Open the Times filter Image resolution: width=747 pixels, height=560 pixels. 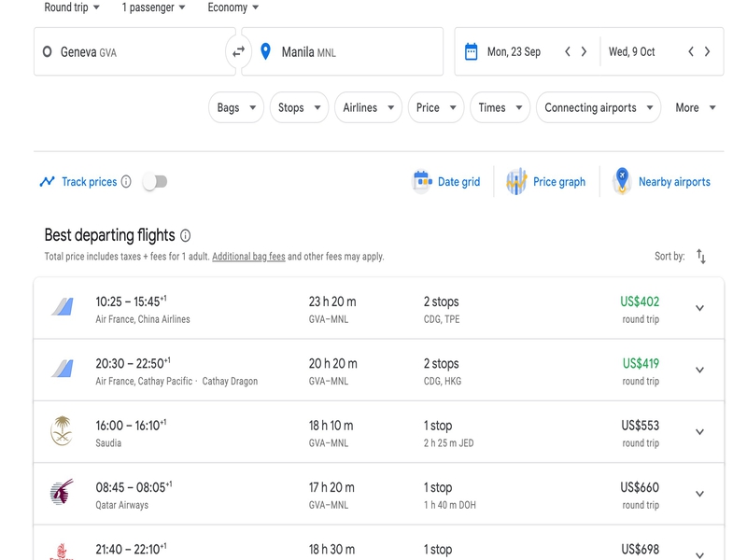tap(500, 107)
